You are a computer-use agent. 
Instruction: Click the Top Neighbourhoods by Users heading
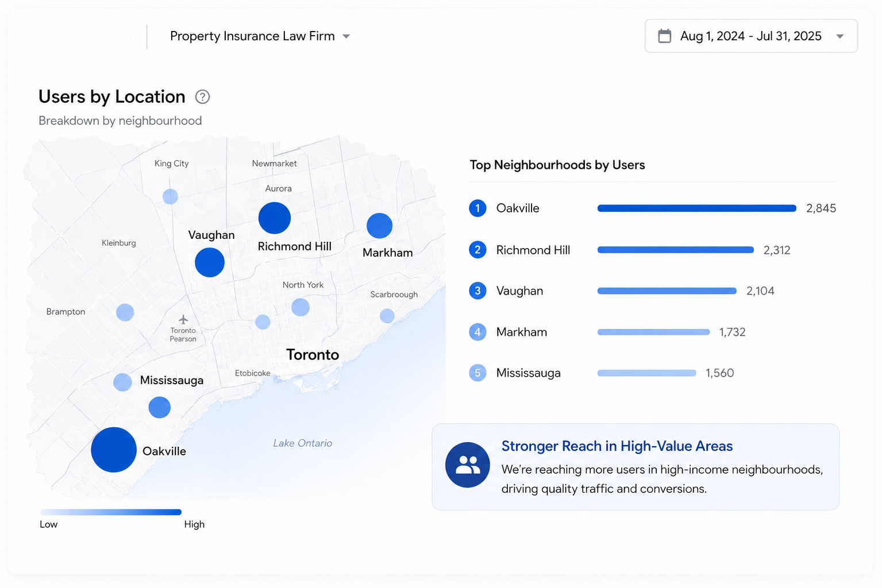coord(557,165)
